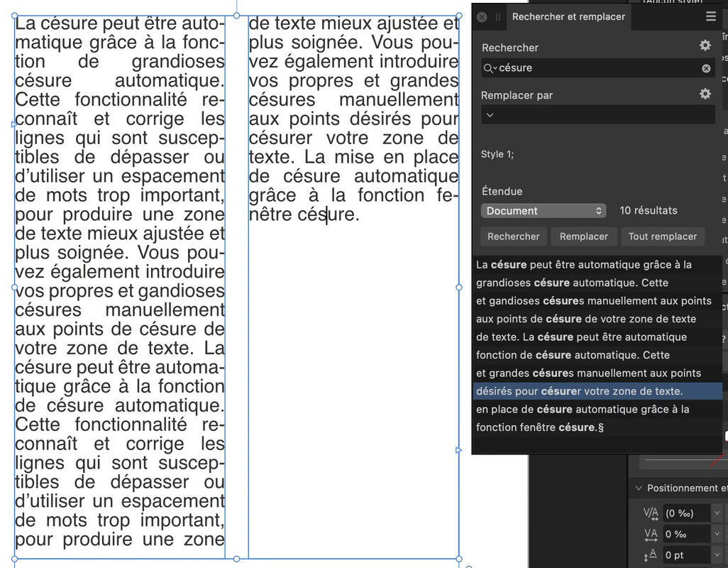Click the baseline shift 0 pt field
Viewport: 728px width, 568px height.
point(686,555)
